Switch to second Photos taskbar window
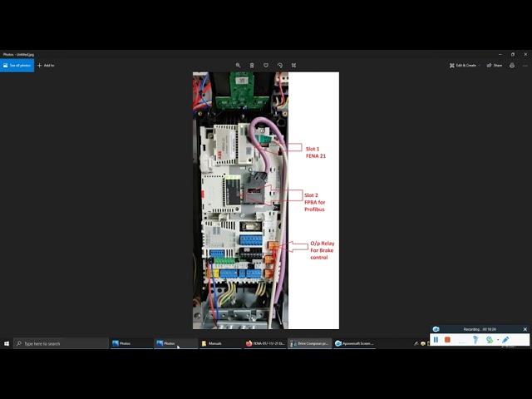 [x=175, y=343]
